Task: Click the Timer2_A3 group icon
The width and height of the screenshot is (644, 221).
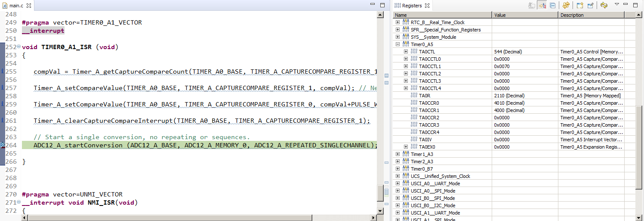Action: pyautogui.click(x=406, y=162)
